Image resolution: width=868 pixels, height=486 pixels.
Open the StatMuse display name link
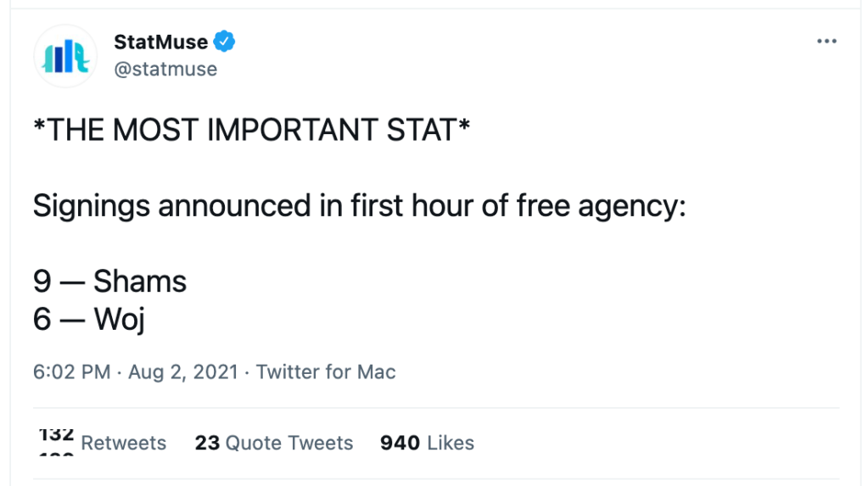(x=161, y=41)
